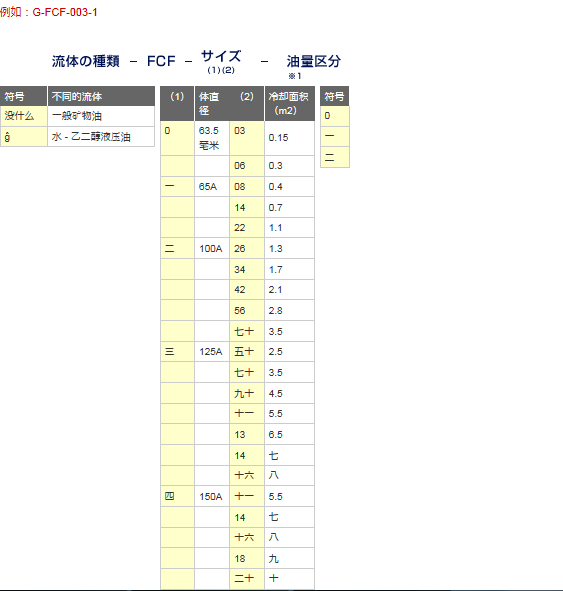The image size is (563, 591).
Task: Select the 没什么 symbol cell
Action: [x=23, y=116]
